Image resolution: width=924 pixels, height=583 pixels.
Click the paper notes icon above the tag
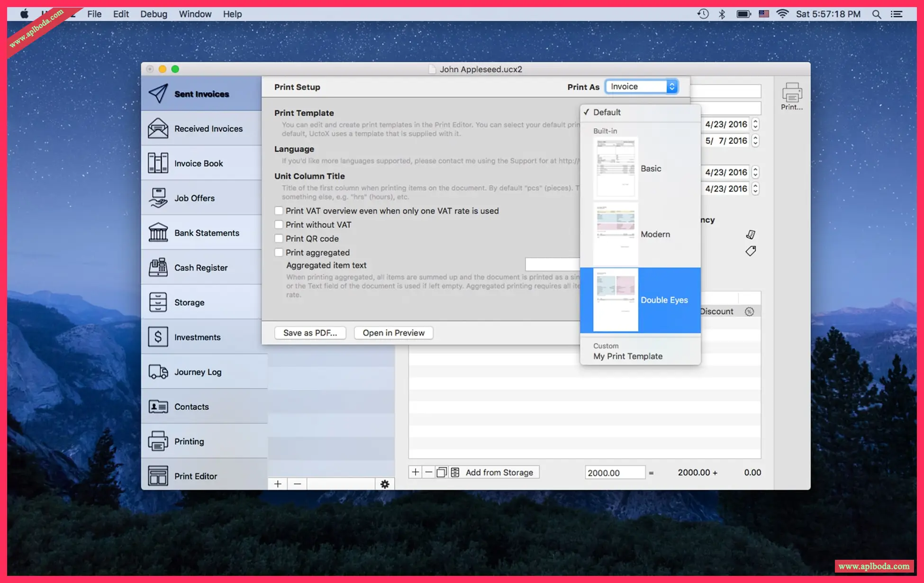tap(751, 234)
